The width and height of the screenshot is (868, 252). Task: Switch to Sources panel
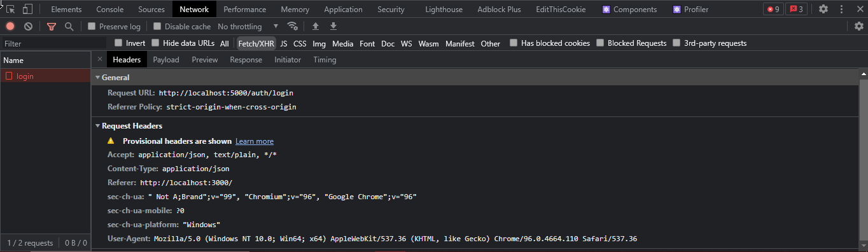pos(151,9)
